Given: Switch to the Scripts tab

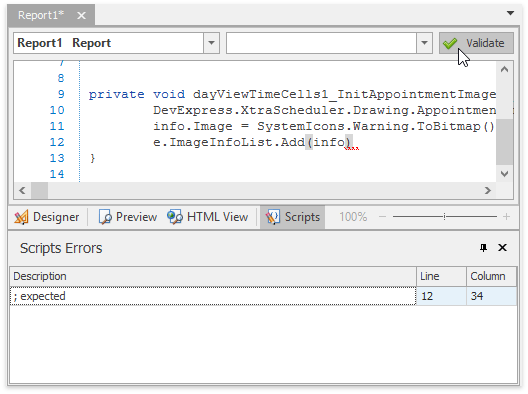Looking at the screenshot, I should coord(292,217).
